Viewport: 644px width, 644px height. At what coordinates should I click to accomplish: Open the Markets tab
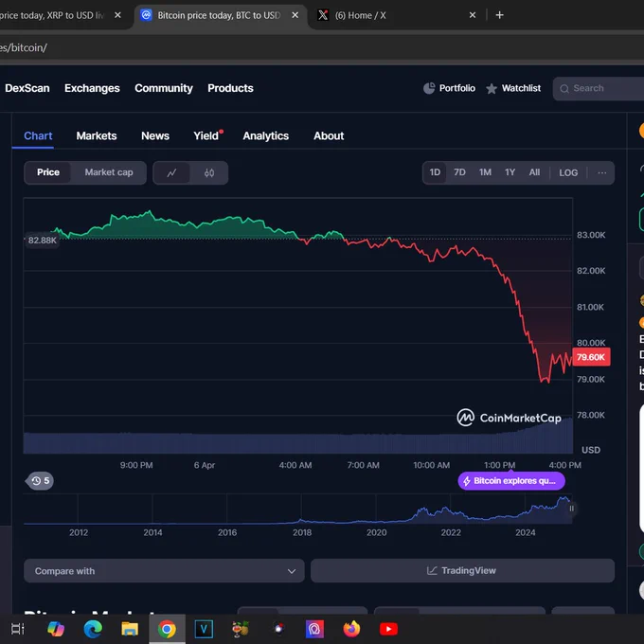tap(97, 136)
